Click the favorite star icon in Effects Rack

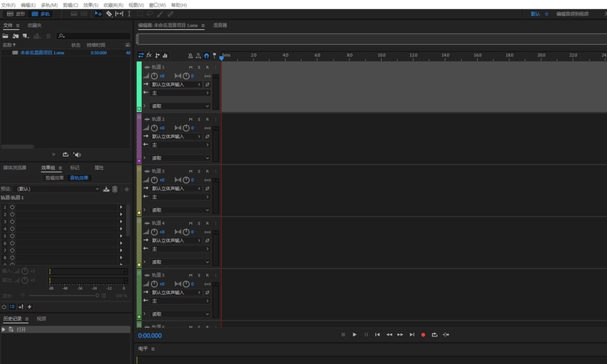coord(127,189)
